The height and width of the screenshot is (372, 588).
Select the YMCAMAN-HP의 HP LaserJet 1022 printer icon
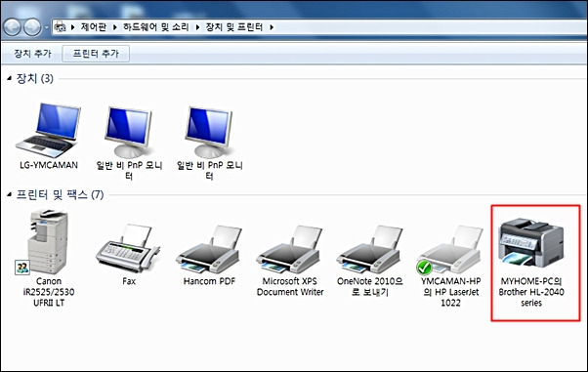tap(449, 249)
